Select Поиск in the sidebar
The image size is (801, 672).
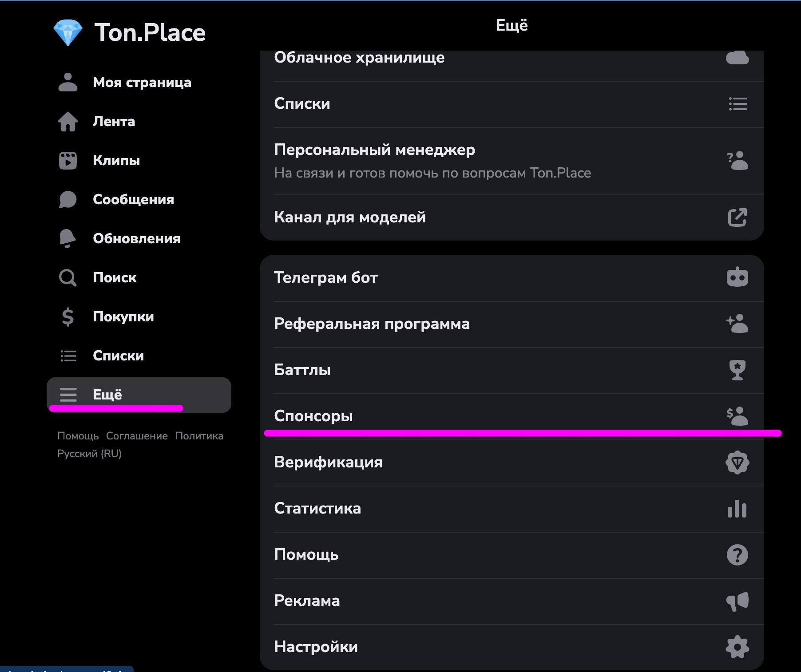point(115,278)
